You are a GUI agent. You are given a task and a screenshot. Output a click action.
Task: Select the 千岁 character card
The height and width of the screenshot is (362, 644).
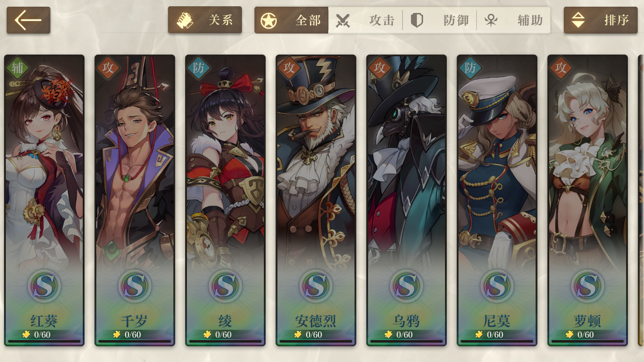(x=135, y=200)
